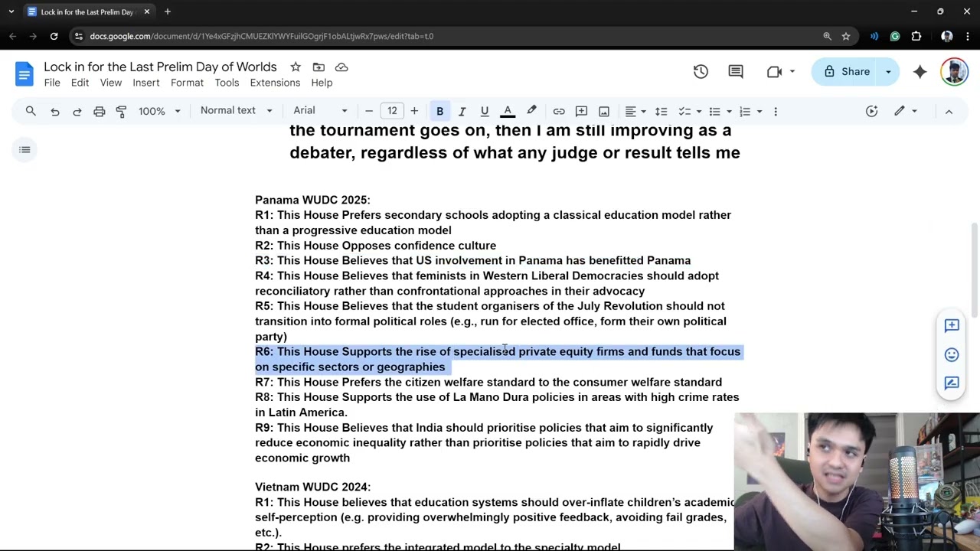Open the Gemini sparkle icon
Screen dimensions: 980x551
coord(920,71)
